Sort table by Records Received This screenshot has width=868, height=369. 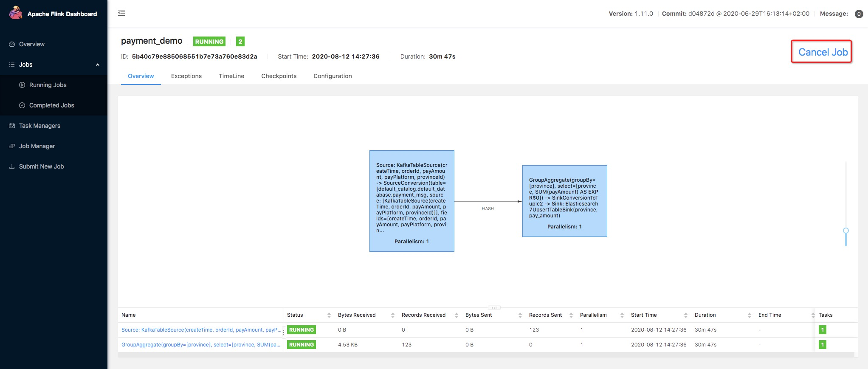coord(457,315)
